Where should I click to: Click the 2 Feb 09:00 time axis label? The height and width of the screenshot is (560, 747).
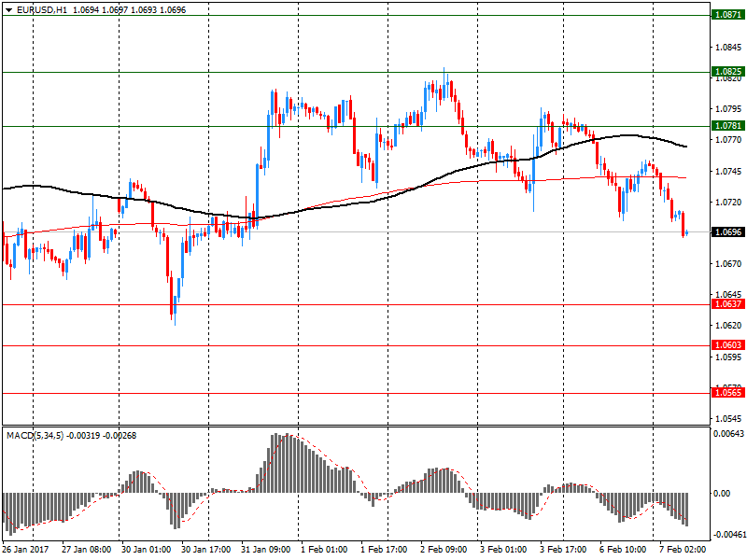point(444,550)
